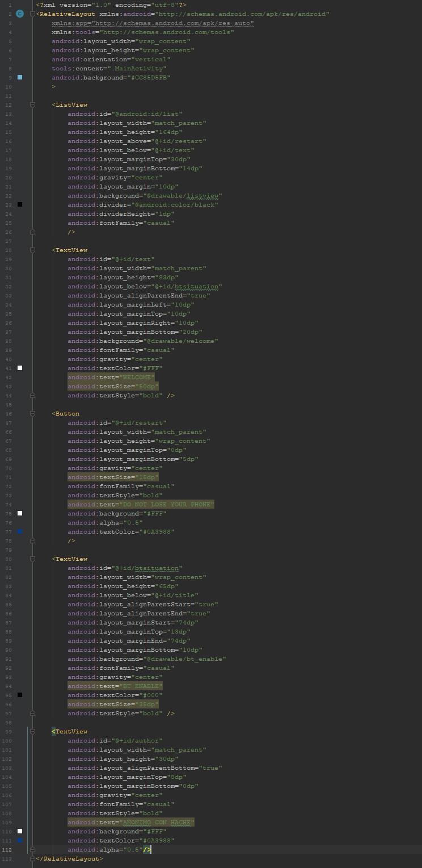422x868 pixels.
Task: Collapse the root RelativeLayout opening tag fold
Action: click(32, 14)
